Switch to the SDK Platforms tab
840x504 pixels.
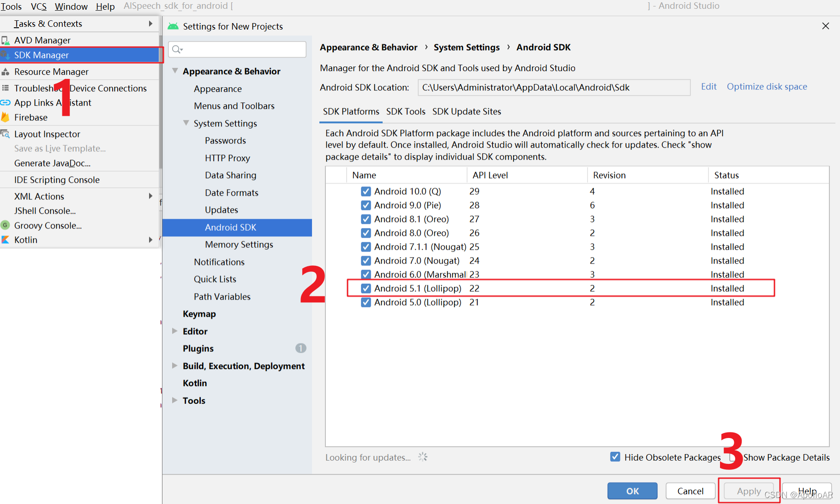coord(351,112)
